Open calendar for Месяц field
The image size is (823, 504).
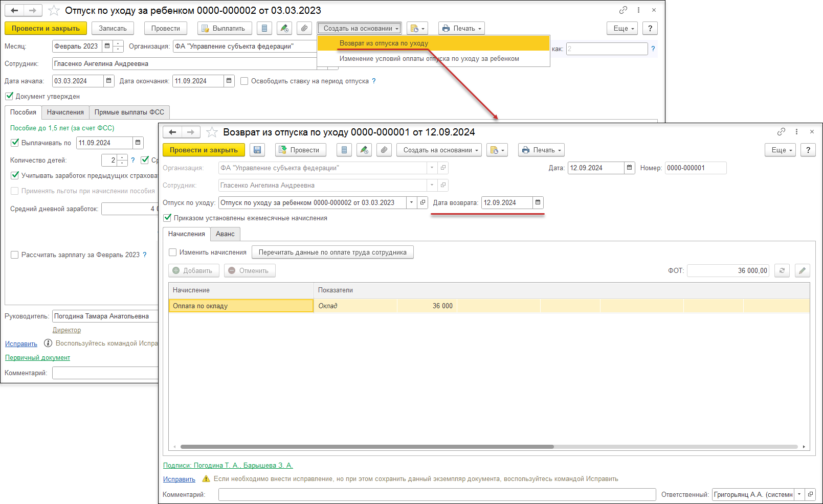coord(107,46)
